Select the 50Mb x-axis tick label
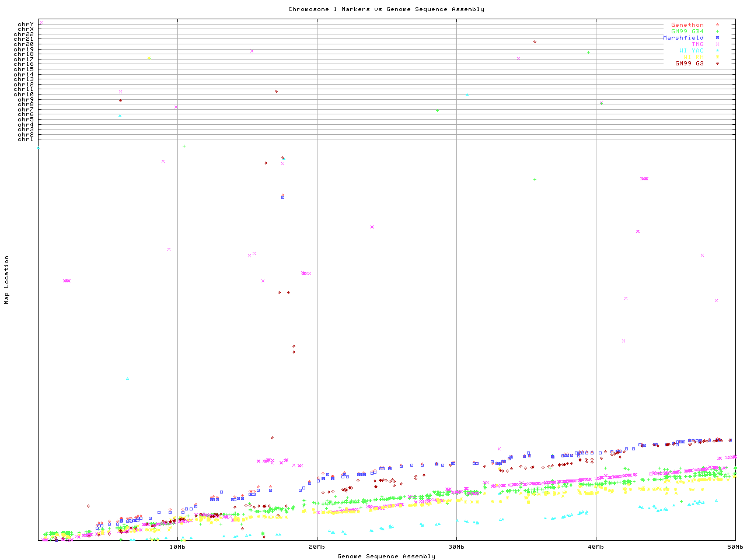The height and width of the screenshot is (560, 747). click(735, 547)
